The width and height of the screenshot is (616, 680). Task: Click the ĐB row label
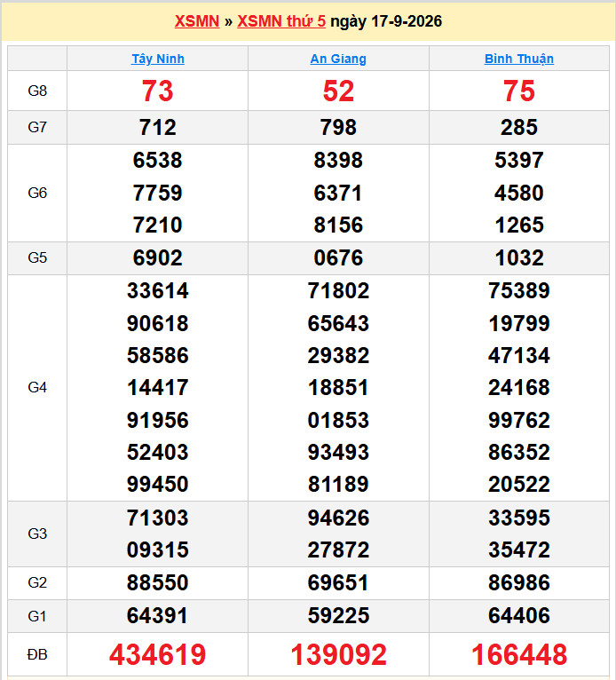37,654
